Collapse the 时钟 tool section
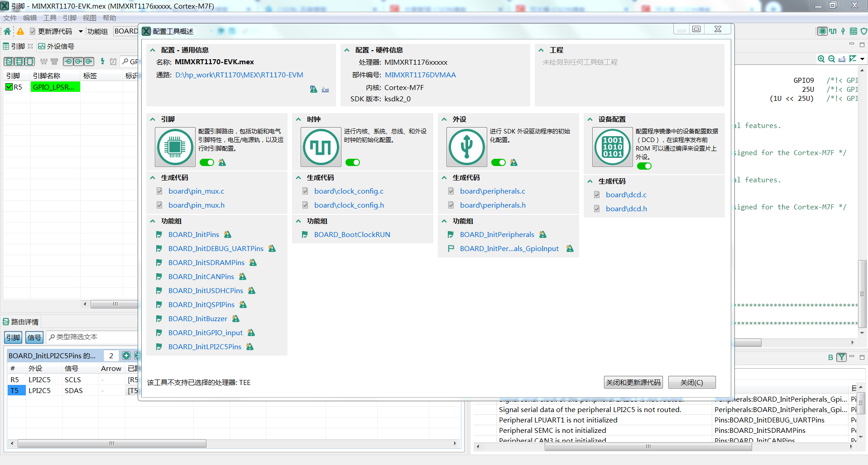 click(x=298, y=119)
